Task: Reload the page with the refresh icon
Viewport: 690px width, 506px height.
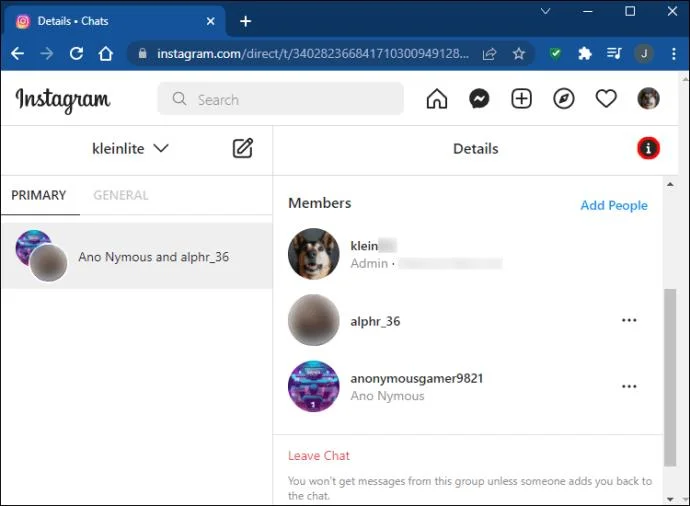Action: tap(76, 54)
